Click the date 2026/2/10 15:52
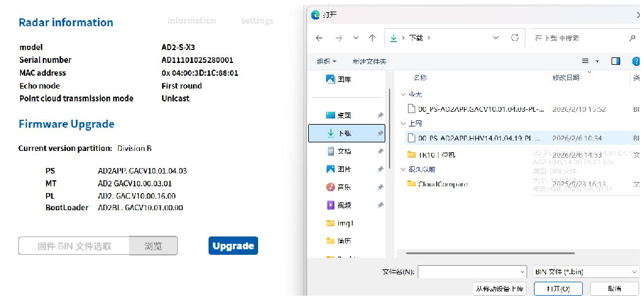Viewport: 644px width, 300px height. (579, 109)
